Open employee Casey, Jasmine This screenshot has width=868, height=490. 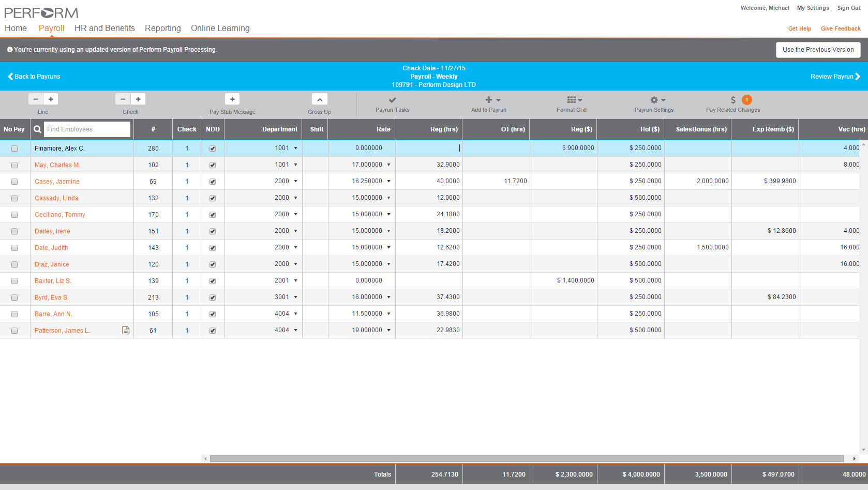(x=57, y=182)
